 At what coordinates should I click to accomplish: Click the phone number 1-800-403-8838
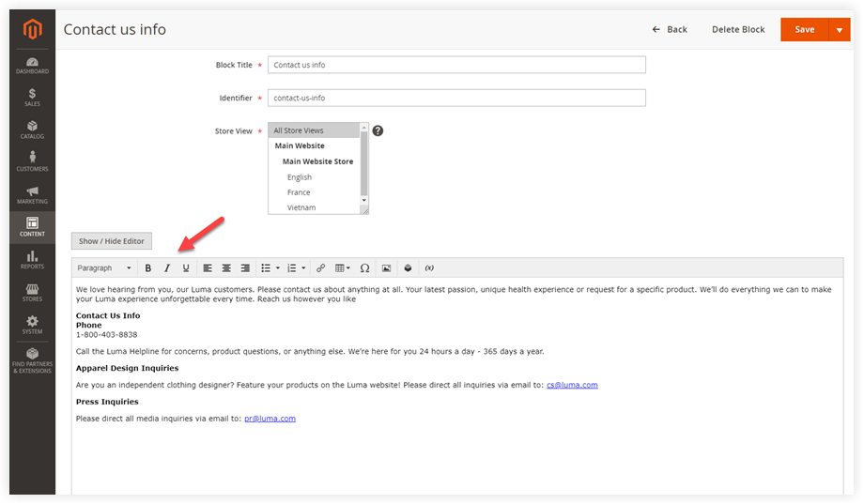coord(106,335)
